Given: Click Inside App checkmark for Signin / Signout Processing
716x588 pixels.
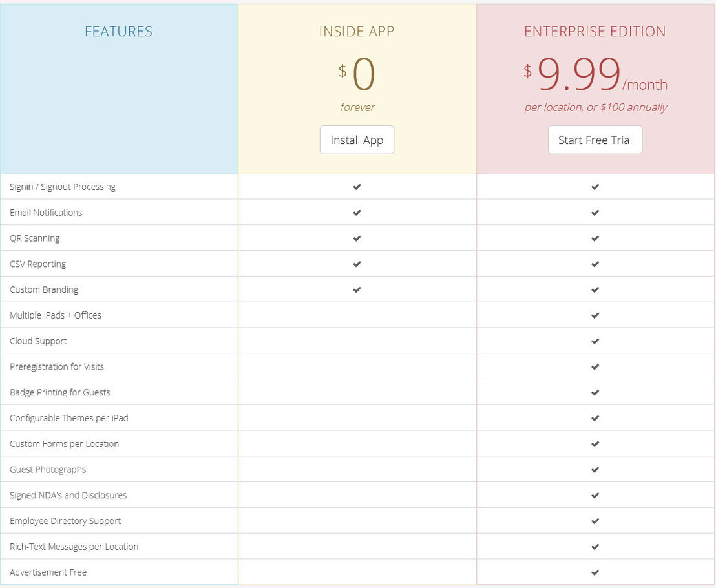Looking at the screenshot, I should point(357,187).
